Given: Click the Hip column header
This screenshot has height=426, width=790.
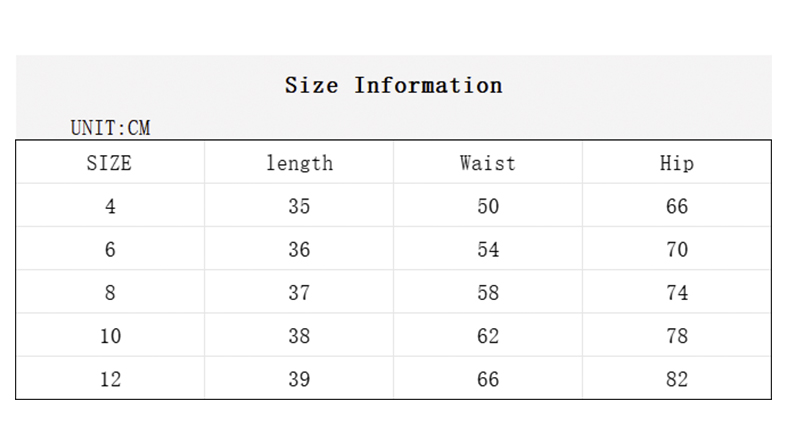Looking at the screenshot, I should coord(677,164).
